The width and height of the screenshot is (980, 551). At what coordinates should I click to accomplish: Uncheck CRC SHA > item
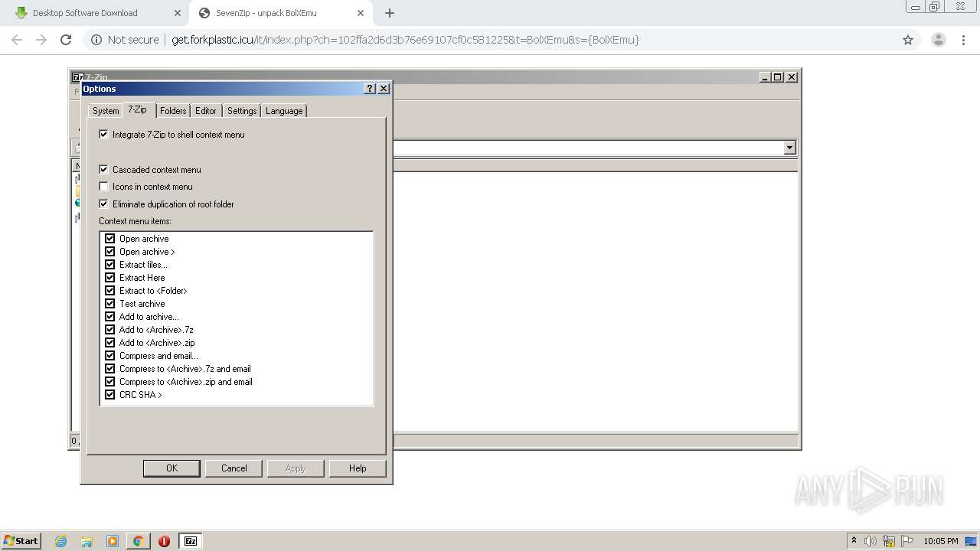[x=109, y=395]
